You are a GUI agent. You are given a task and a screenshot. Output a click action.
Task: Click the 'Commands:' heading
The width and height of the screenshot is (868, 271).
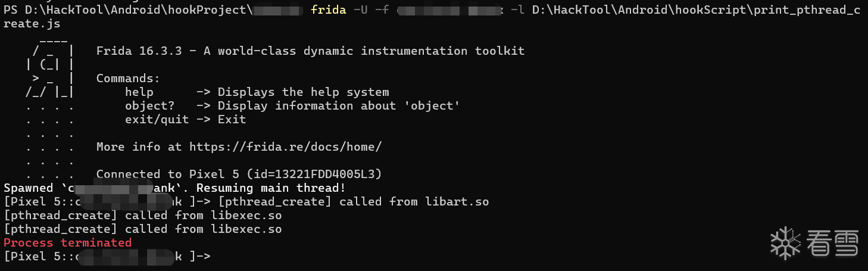[x=128, y=78]
